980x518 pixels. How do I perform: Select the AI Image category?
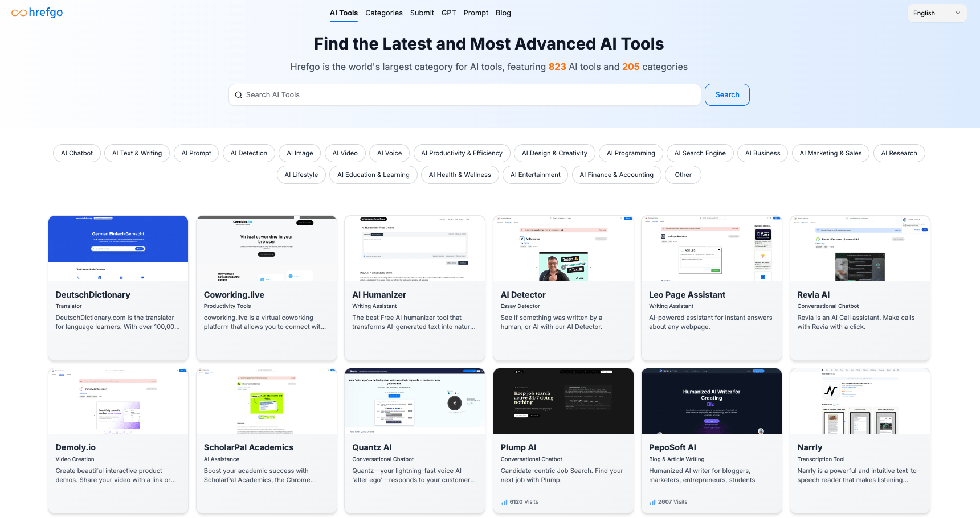click(300, 153)
